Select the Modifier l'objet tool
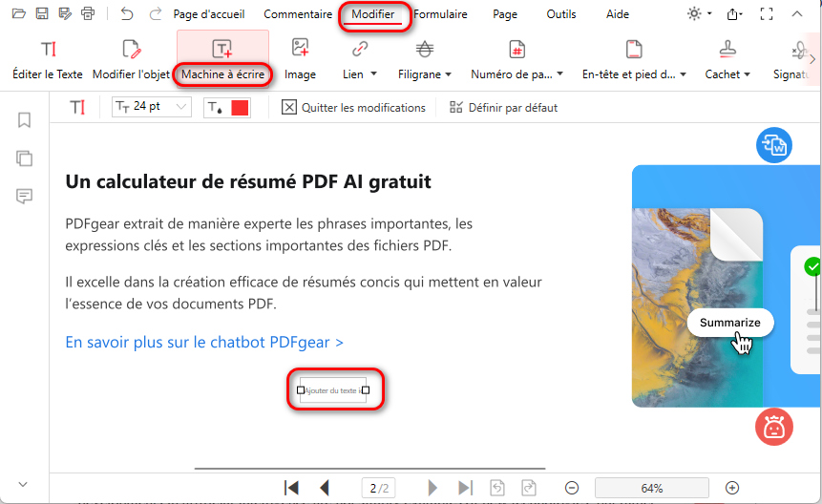 point(131,60)
